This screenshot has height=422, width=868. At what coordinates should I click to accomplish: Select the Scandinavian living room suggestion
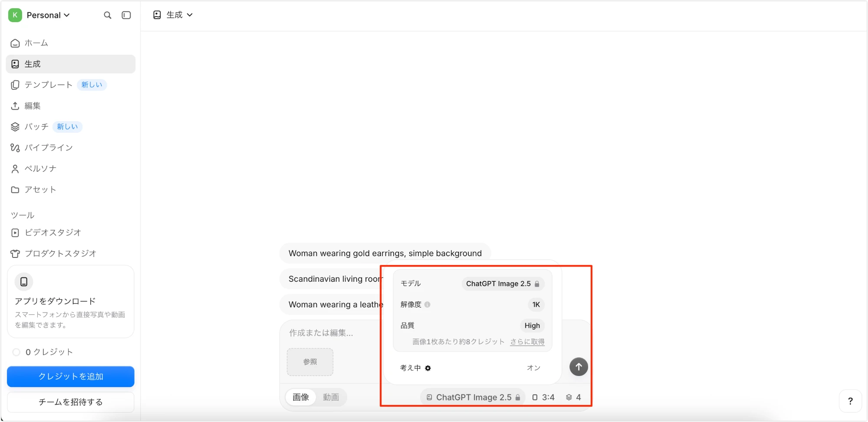pos(331,279)
